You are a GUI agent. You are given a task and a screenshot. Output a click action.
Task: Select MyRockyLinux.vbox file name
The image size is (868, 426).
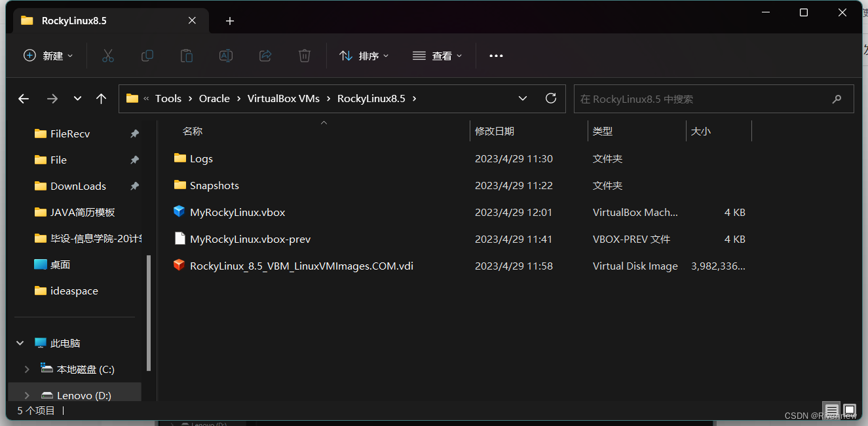click(x=237, y=212)
